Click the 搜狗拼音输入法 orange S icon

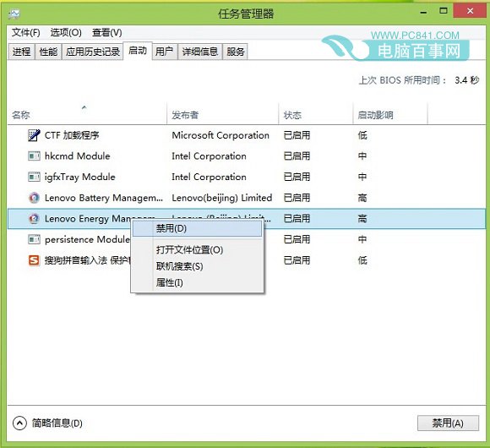click(x=34, y=260)
